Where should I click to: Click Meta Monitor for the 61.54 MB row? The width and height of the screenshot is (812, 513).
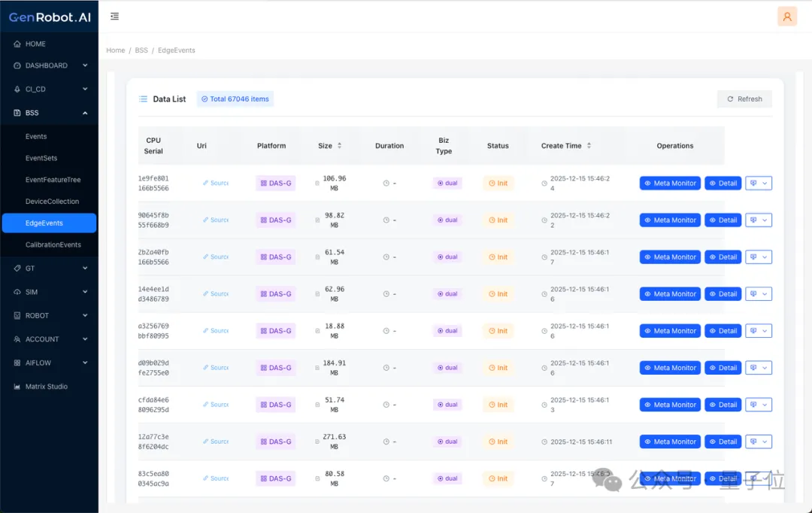(669, 257)
